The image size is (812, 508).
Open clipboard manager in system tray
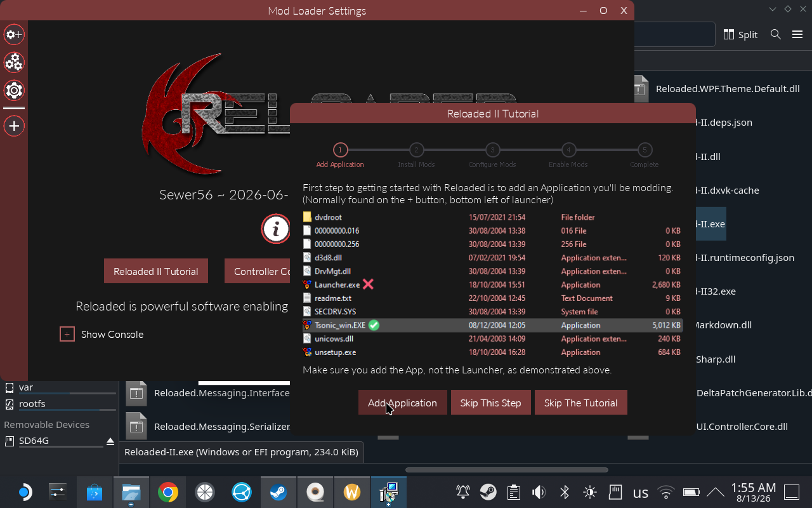click(x=514, y=492)
